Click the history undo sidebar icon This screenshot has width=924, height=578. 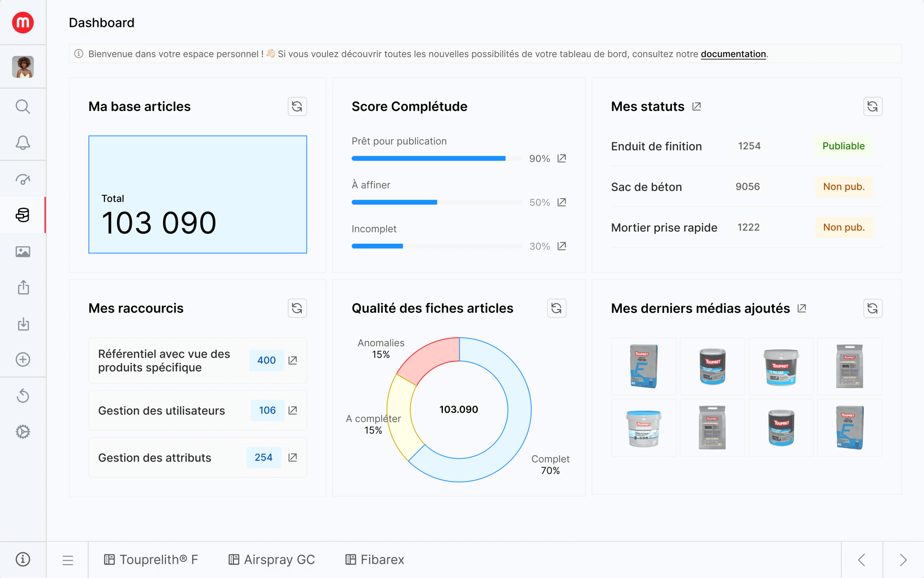[23, 396]
